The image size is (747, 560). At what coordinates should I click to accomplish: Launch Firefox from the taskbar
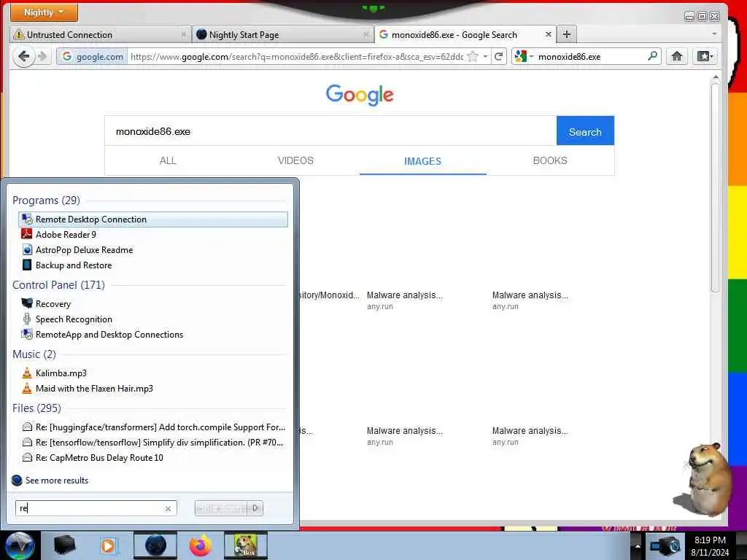click(x=200, y=545)
